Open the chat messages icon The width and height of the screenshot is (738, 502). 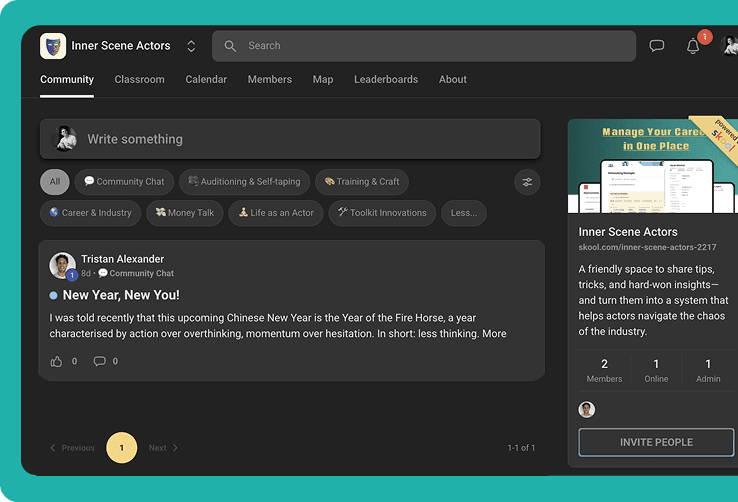657,46
